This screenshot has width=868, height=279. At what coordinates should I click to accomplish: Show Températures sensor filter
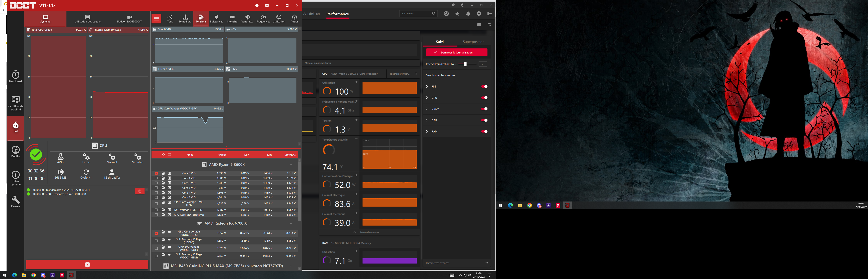coord(185,19)
